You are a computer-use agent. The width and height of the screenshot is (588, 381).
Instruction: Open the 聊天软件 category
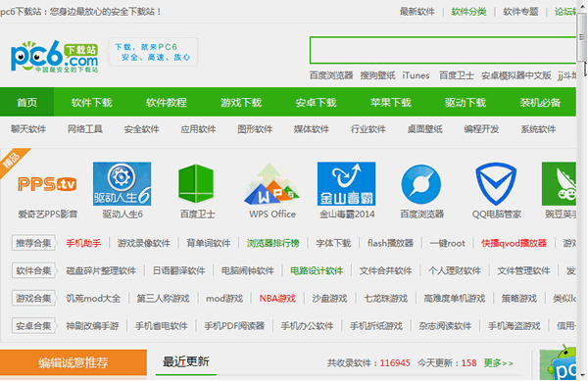click(x=28, y=129)
